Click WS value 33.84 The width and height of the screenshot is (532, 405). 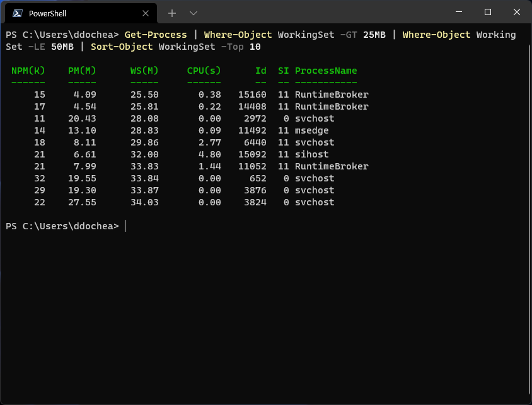[144, 178]
